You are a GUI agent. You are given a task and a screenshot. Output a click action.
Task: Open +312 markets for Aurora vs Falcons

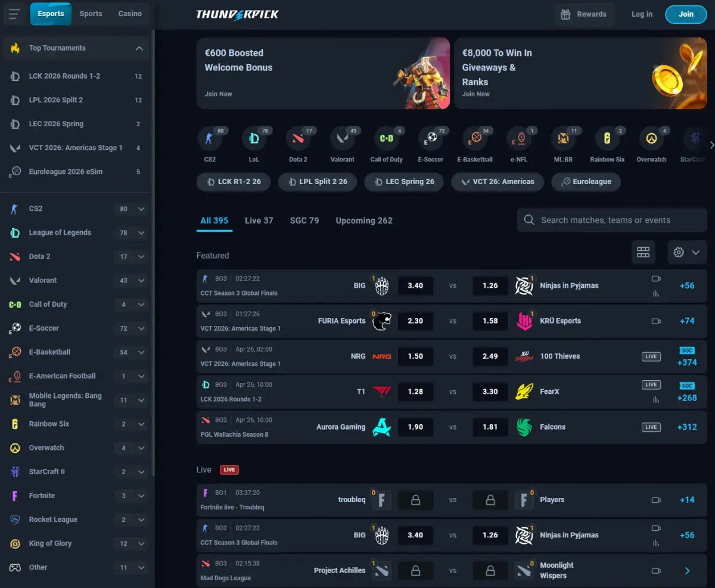tap(687, 427)
